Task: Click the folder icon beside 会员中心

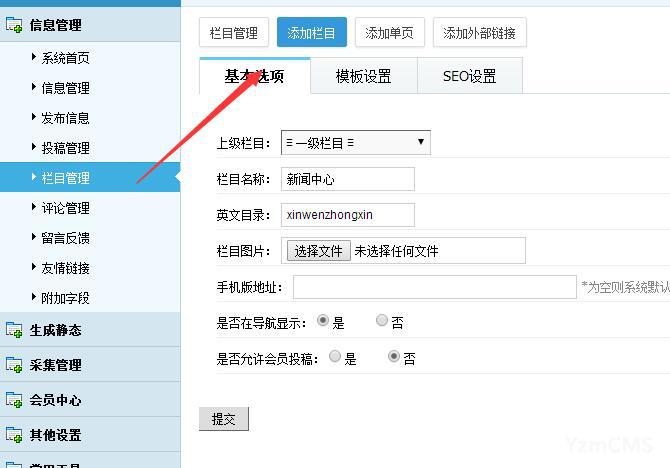Action: (x=14, y=401)
